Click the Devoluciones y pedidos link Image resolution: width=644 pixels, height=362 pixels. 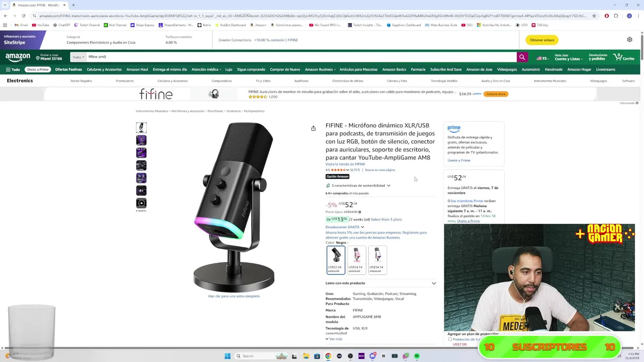598,57
